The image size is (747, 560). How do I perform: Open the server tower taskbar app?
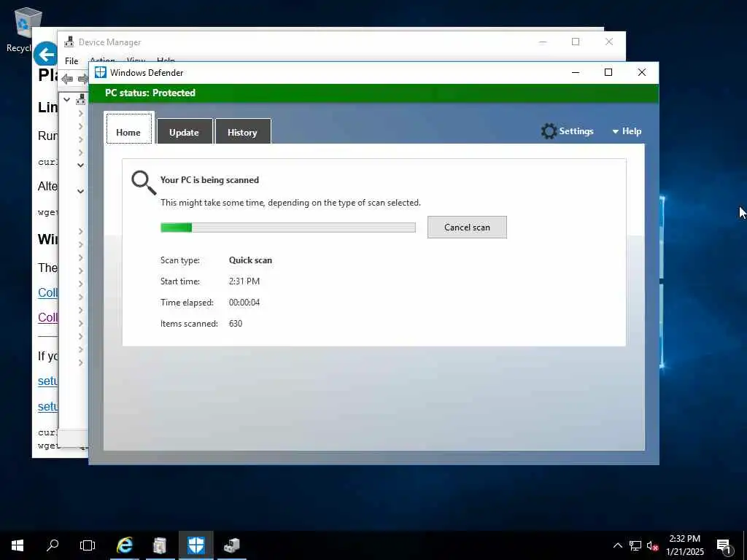(x=160, y=545)
